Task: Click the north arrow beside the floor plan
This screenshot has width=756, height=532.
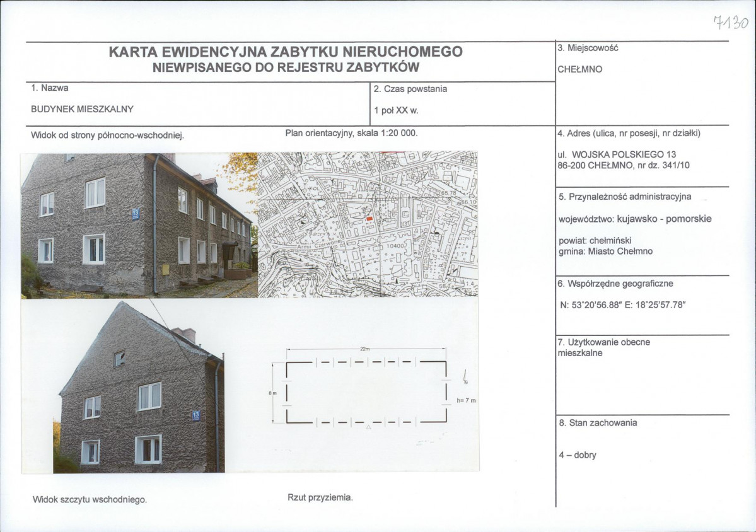Action: click(x=465, y=377)
